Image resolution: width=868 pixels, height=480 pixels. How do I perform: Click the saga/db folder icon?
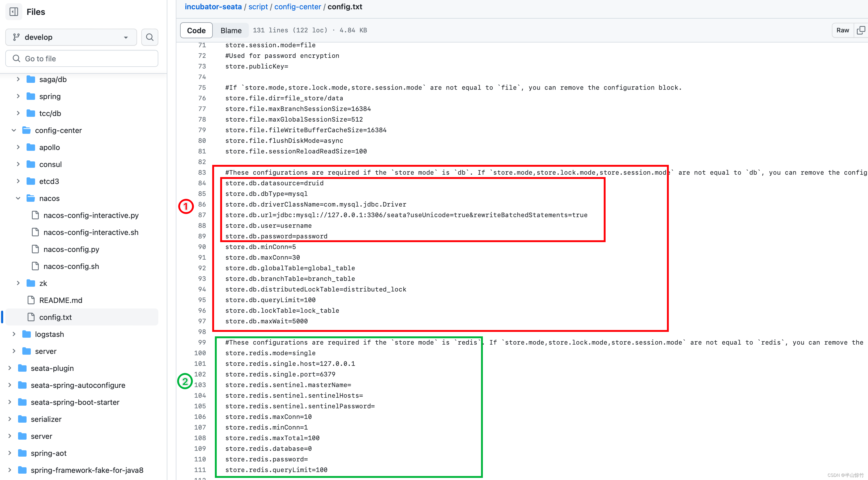(31, 79)
